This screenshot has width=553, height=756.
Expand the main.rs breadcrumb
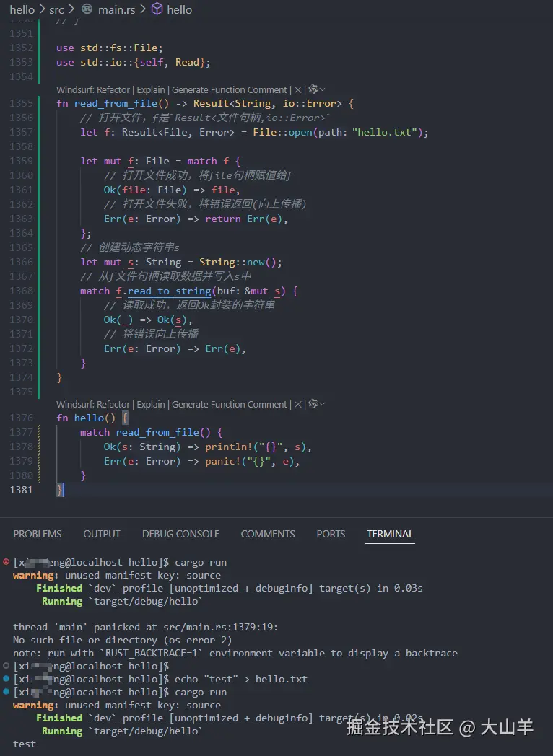(x=114, y=9)
